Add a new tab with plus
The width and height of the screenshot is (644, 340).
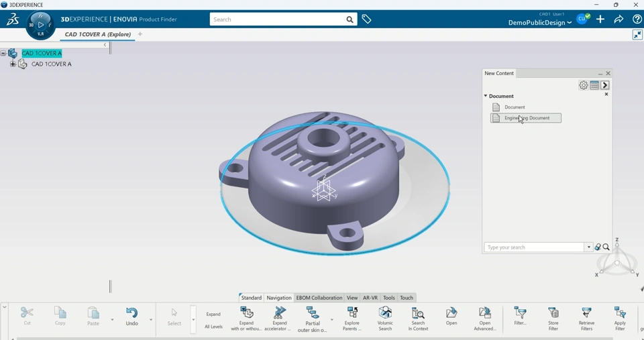pyautogui.click(x=140, y=34)
